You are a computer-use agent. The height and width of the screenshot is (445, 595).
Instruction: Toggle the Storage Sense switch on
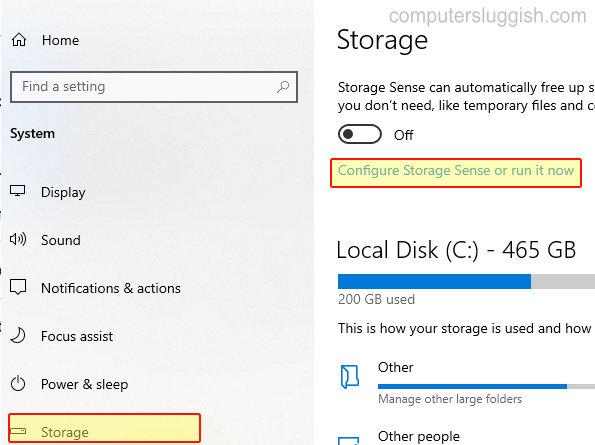[359, 134]
